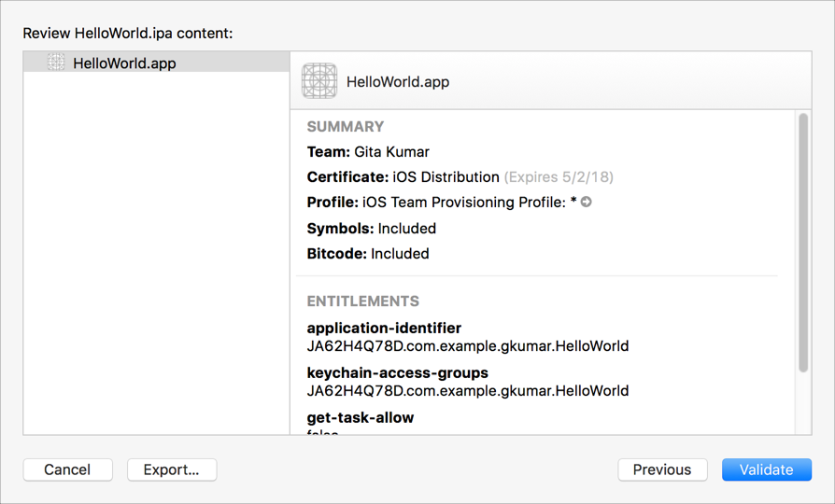Click the ENTITLEMENTS section heading
The image size is (835, 504).
[x=362, y=301]
